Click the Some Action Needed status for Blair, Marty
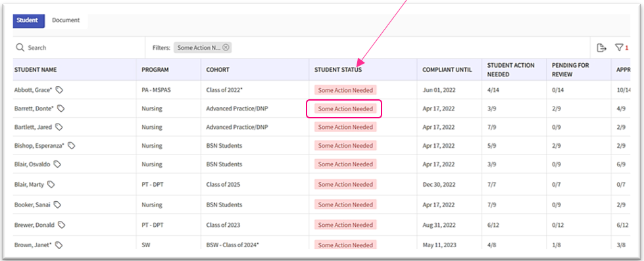 345,185
